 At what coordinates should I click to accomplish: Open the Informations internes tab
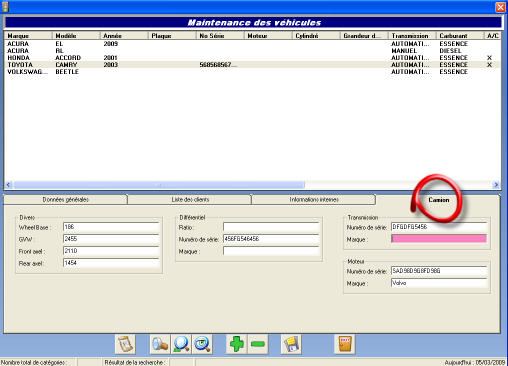[x=314, y=199]
